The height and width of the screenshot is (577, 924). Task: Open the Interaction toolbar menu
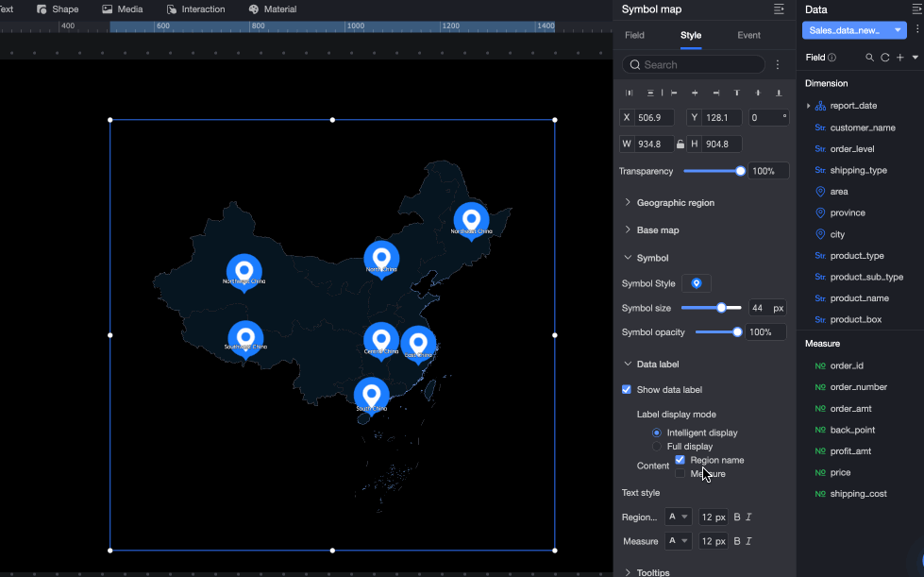195,9
